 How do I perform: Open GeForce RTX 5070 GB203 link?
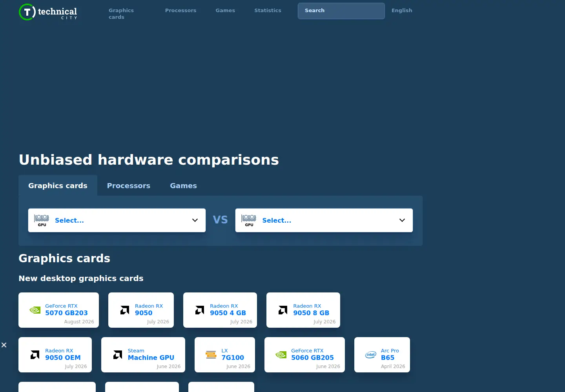[x=66, y=310]
